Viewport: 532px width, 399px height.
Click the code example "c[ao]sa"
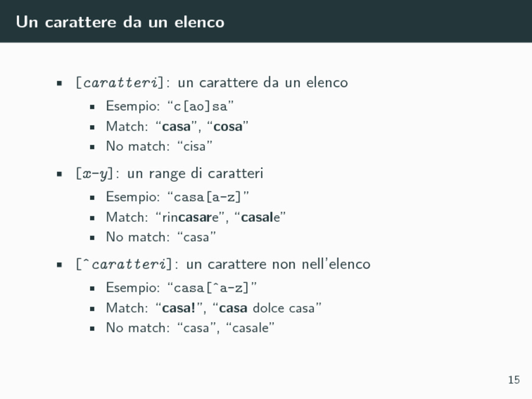coord(201,107)
